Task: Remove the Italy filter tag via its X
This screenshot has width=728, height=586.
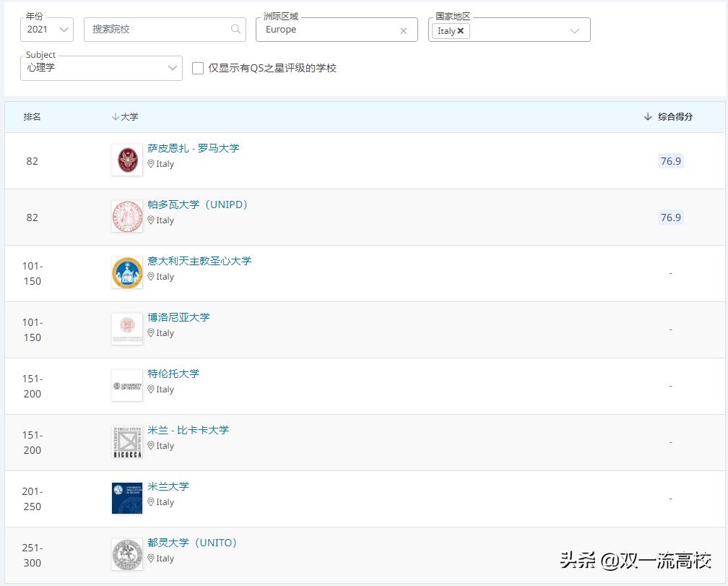Action: 460,30
